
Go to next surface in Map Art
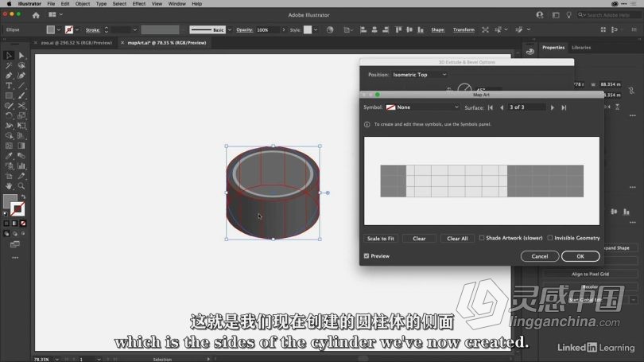tap(553, 107)
